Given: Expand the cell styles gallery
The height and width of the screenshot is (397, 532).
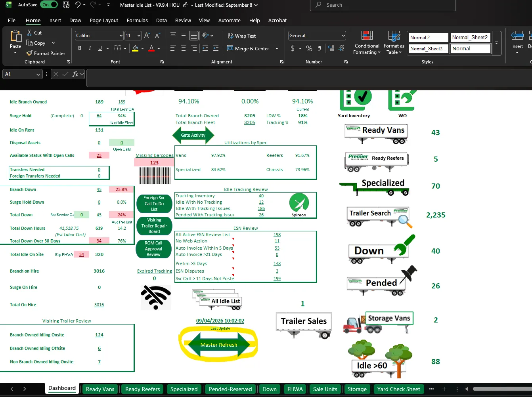Looking at the screenshot, I should [496, 43].
